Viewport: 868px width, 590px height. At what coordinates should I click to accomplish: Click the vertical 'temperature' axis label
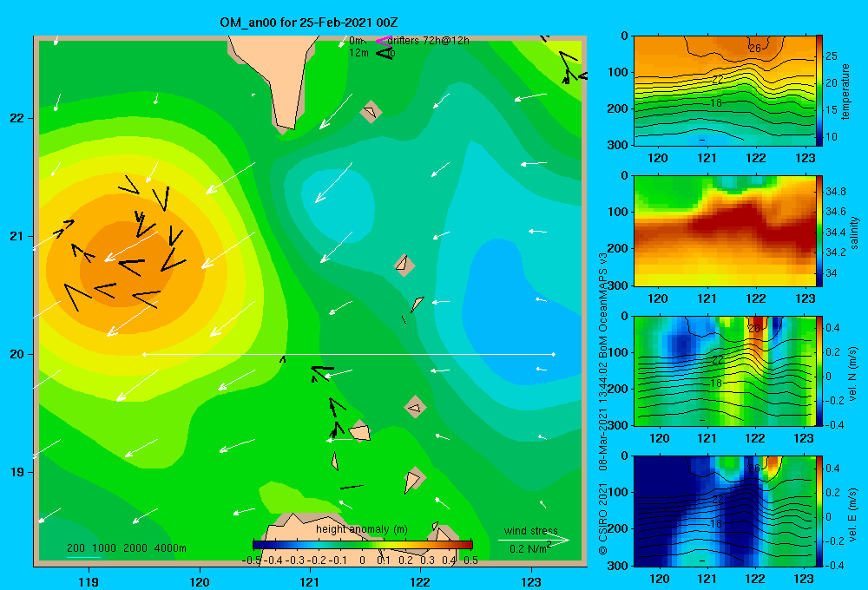click(x=845, y=91)
